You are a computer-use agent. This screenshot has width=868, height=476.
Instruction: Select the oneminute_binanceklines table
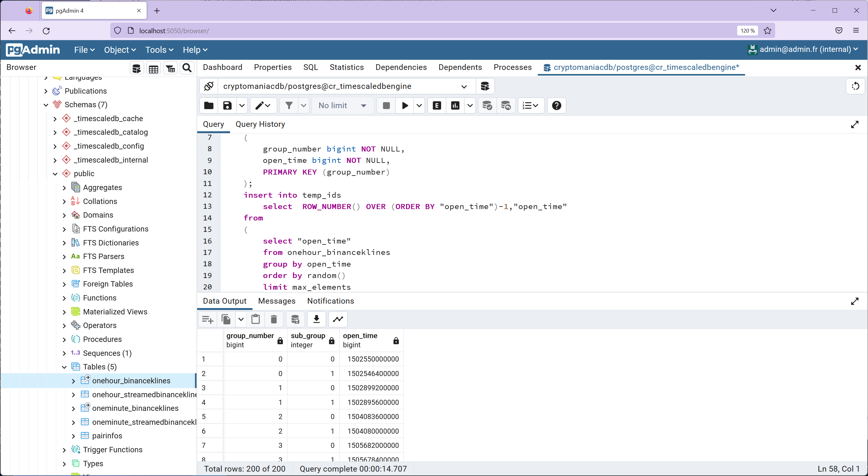(136, 408)
